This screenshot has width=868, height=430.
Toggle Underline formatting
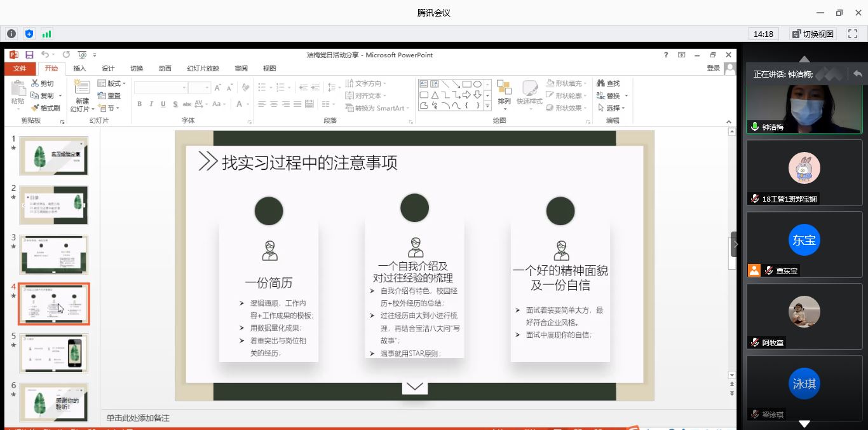point(163,102)
